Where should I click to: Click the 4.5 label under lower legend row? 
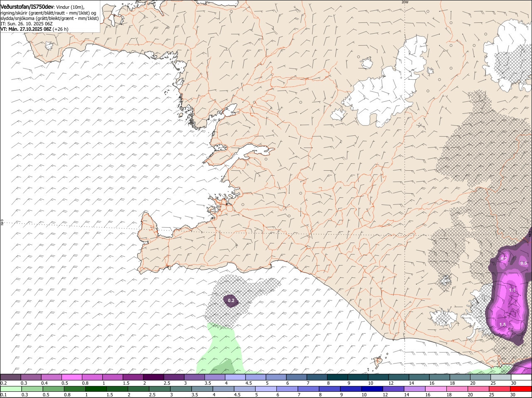237,395
